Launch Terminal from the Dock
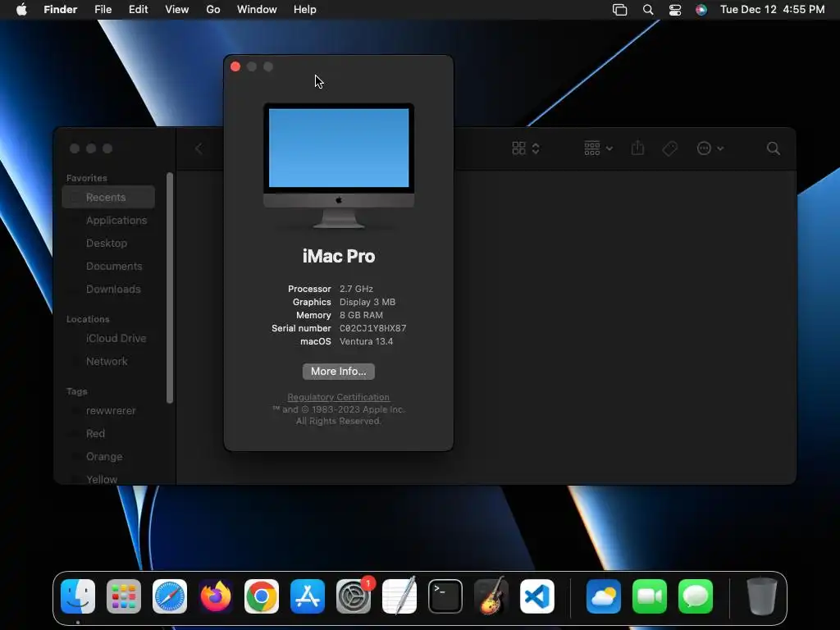The image size is (840, 630). [x=445, y=596]
